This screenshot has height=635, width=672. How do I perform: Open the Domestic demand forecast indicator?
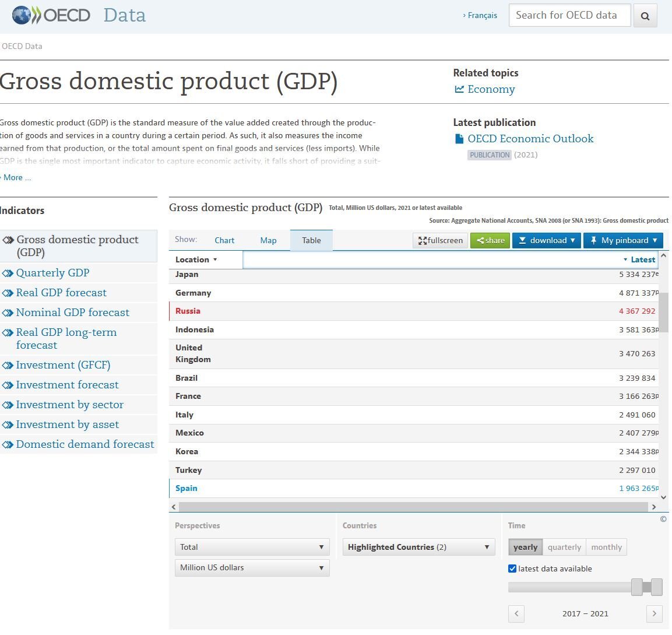85,444
